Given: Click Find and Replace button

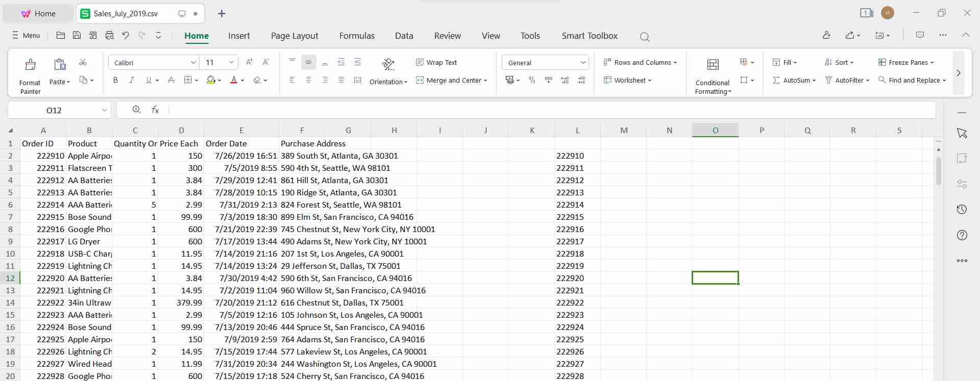Looking at the screenshot, I should (912, 80).
